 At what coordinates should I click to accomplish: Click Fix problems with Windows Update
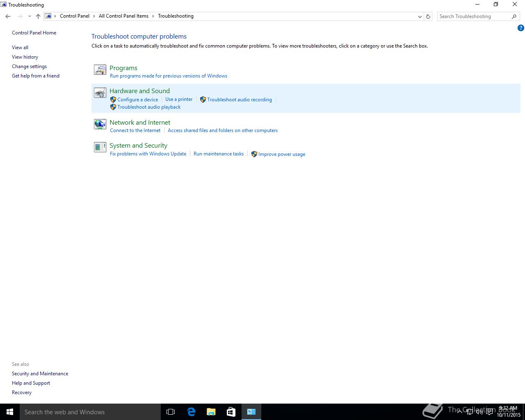tap(148, 154)
